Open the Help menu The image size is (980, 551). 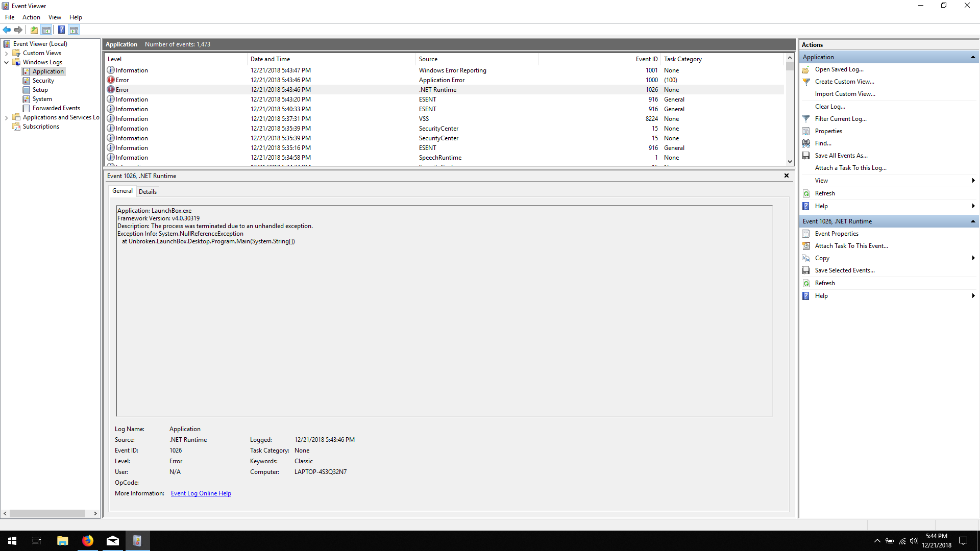click(x=76, y=17)
